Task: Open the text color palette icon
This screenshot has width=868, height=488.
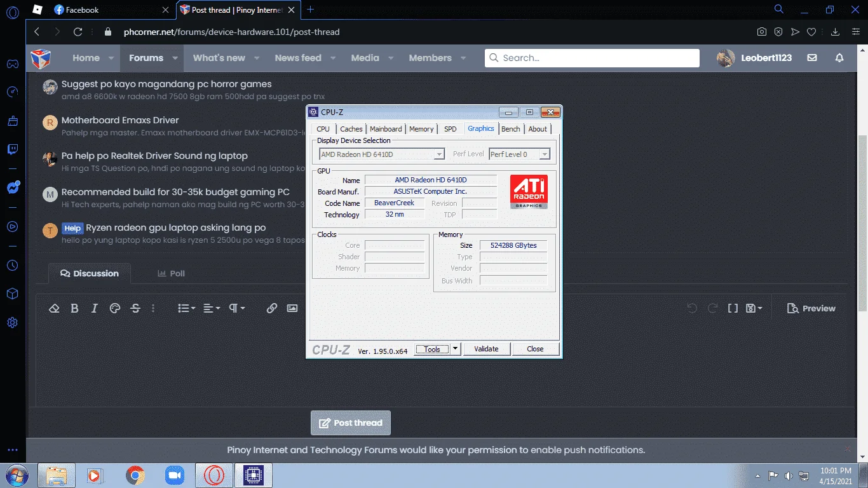Action: [115, 308]
